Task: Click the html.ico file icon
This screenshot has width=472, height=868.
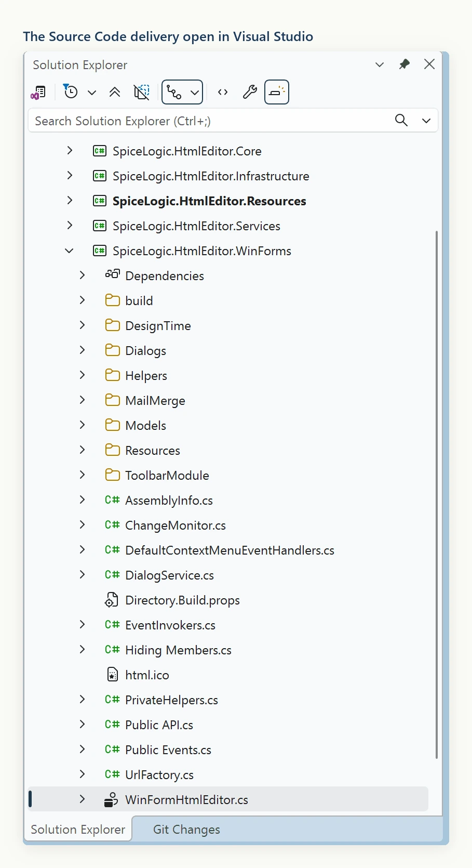Action: pos(112,675)
